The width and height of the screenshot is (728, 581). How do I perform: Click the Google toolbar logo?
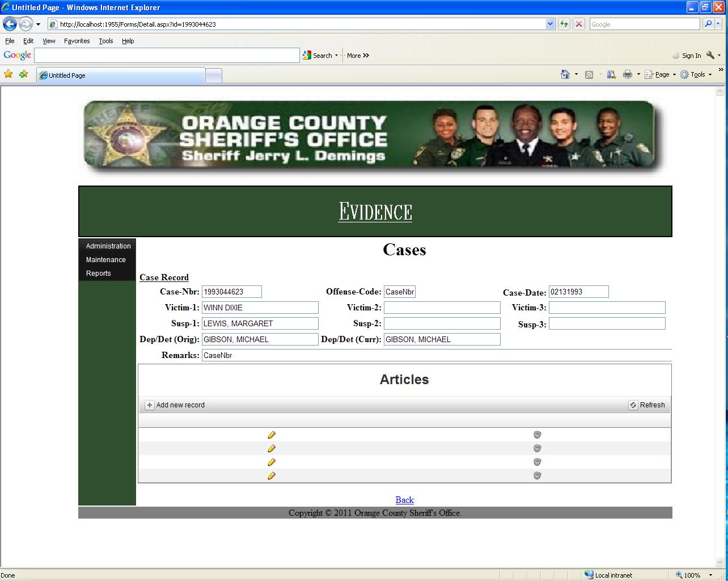click(18, 55)
